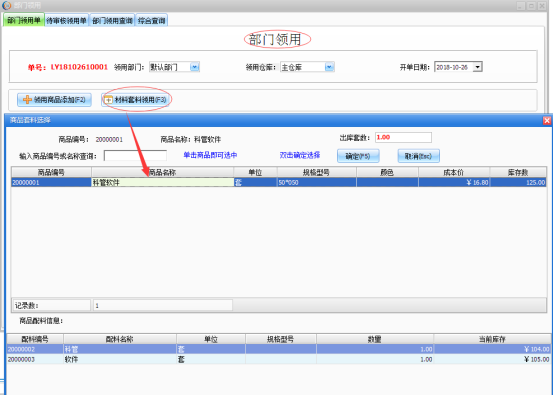Click the 颜色 column header

pyautogui.click(x=387, y=172)
